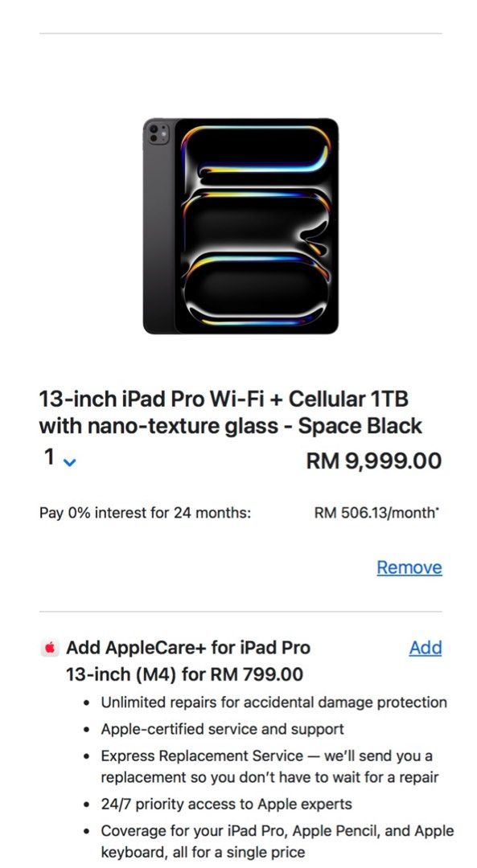Click the Apple-certified service and support text

[219, 729]
